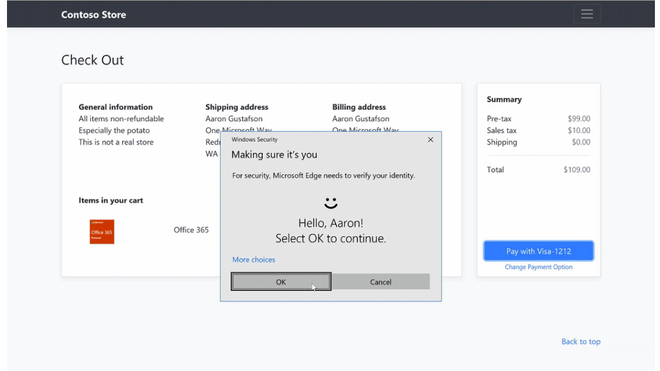Screen dimensions: 660x371
Task: Click Pay with Visa-1212 button
Action: pos(538,251)
